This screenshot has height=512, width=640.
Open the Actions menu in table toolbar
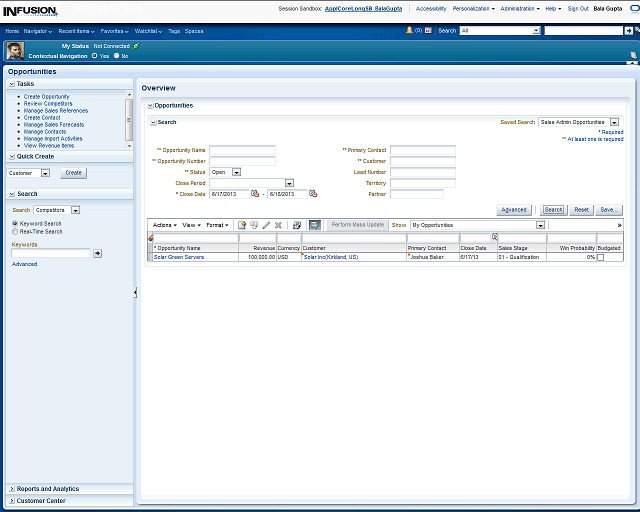[164, 225]
